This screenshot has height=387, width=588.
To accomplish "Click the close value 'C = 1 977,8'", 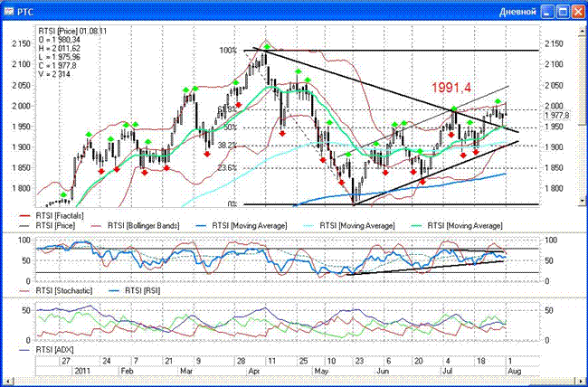I will (57, 66).
